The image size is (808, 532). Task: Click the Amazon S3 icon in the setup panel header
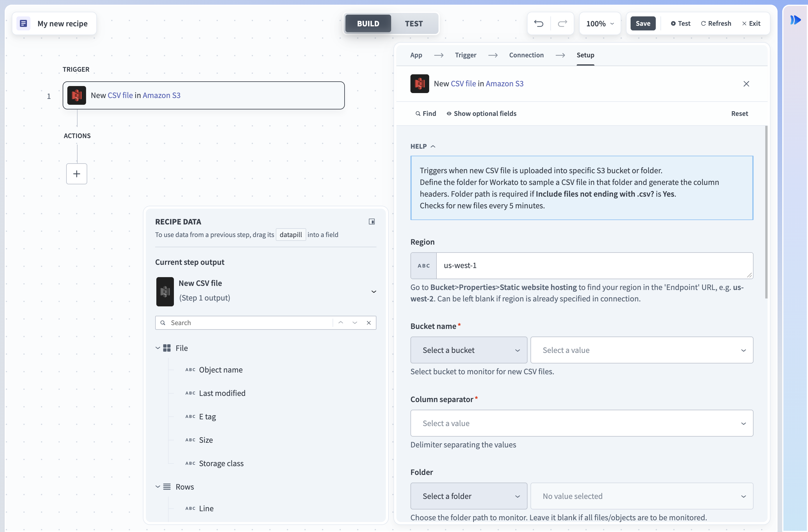[x=420, y=83]
